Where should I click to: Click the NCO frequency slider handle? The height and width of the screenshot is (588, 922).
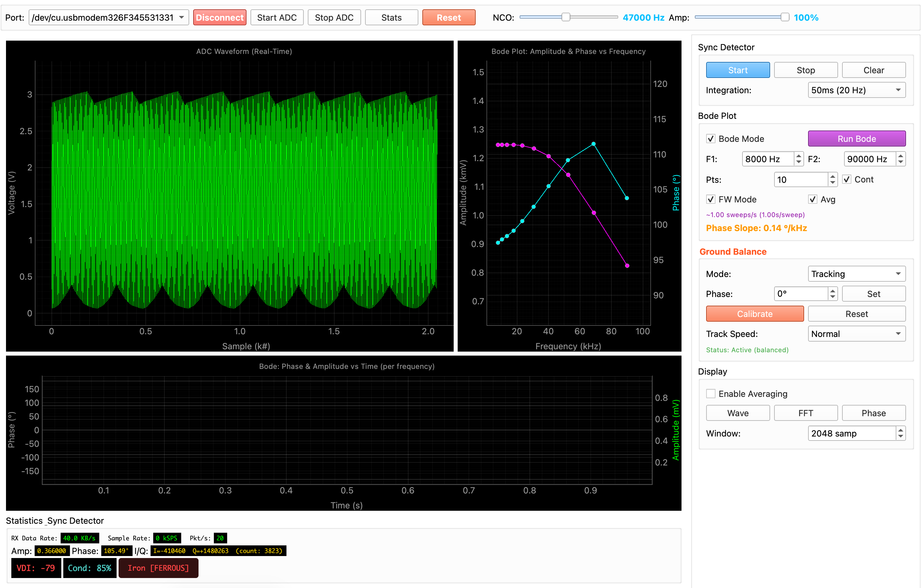pyautogui.click(x=566, y=17)
